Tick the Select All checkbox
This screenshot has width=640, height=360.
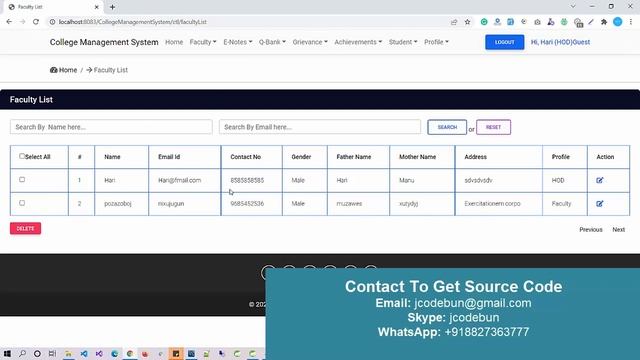click(x=22, y=156)
